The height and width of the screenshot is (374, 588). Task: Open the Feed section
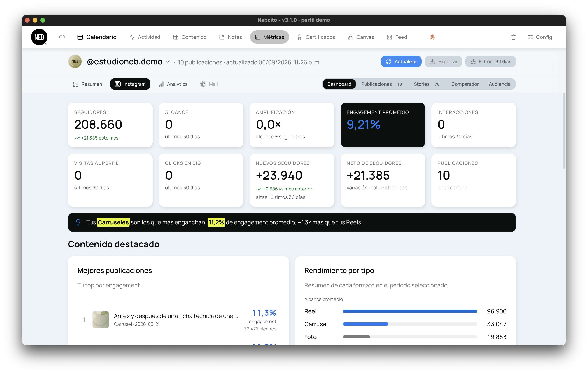coord(397,37)
